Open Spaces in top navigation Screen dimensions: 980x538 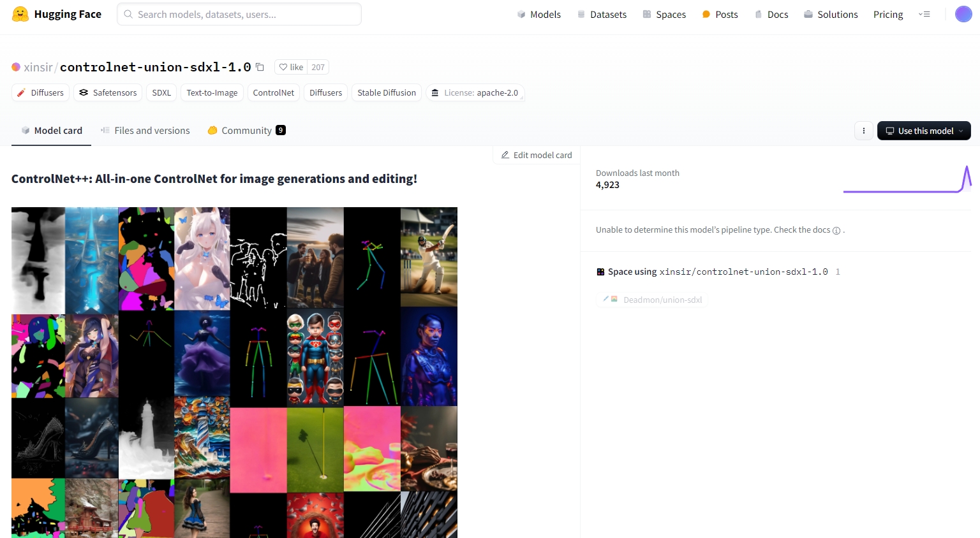pyautogui.click(x=664, y=14)
